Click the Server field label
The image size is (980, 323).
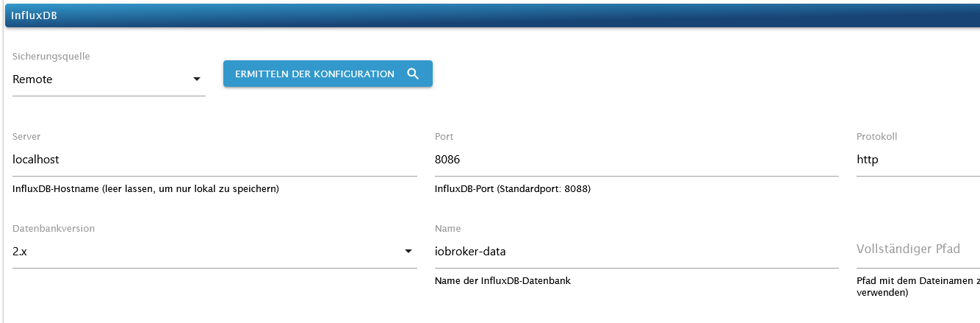point(26,137)
